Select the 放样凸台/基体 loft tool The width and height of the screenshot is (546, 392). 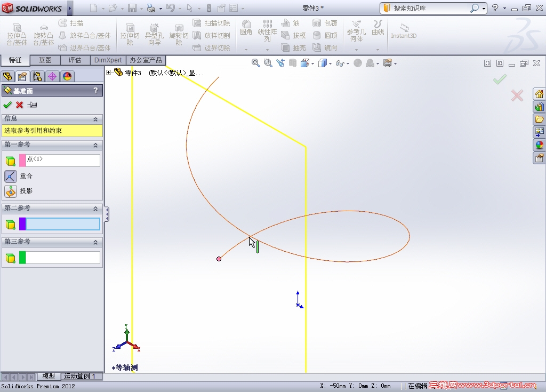coord(85,35)
